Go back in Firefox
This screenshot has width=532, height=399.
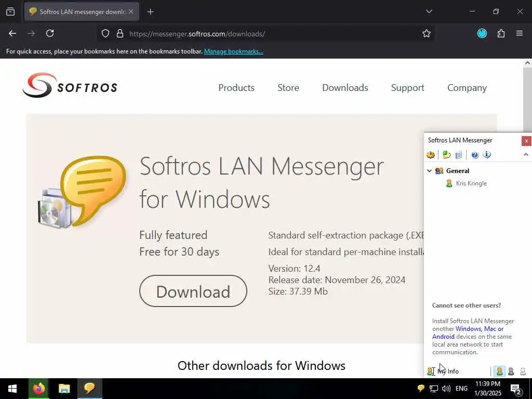[x=12, y=33]
